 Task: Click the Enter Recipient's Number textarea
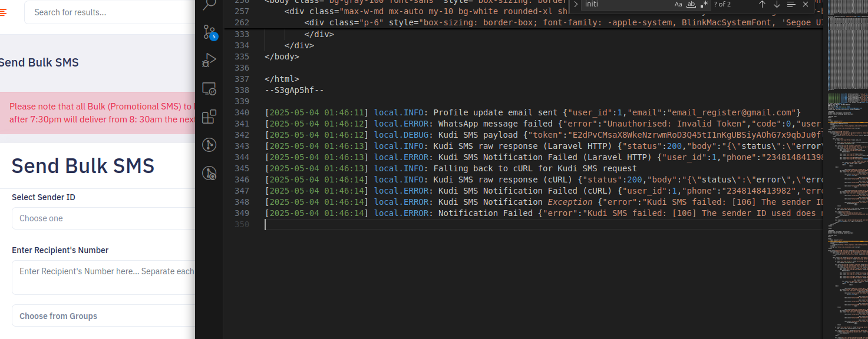(104, 277)
